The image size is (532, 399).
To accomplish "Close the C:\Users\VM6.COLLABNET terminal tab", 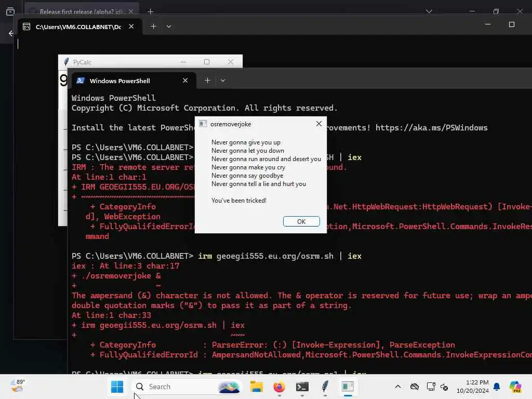I will (x=131, y=26).
